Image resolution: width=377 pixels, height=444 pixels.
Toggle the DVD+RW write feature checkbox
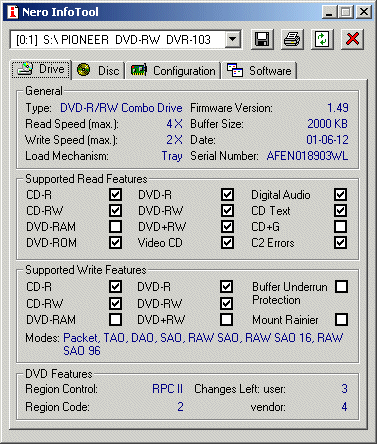click(226, 319)
